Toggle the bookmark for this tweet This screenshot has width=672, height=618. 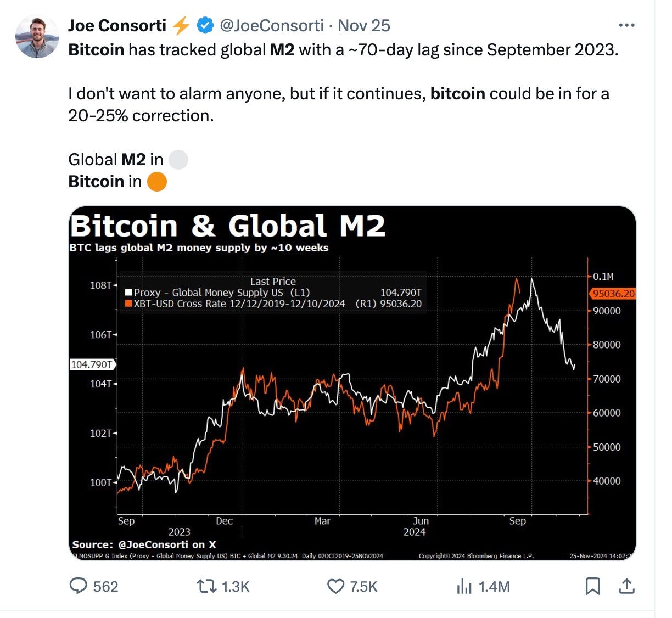tap(593, 587)
